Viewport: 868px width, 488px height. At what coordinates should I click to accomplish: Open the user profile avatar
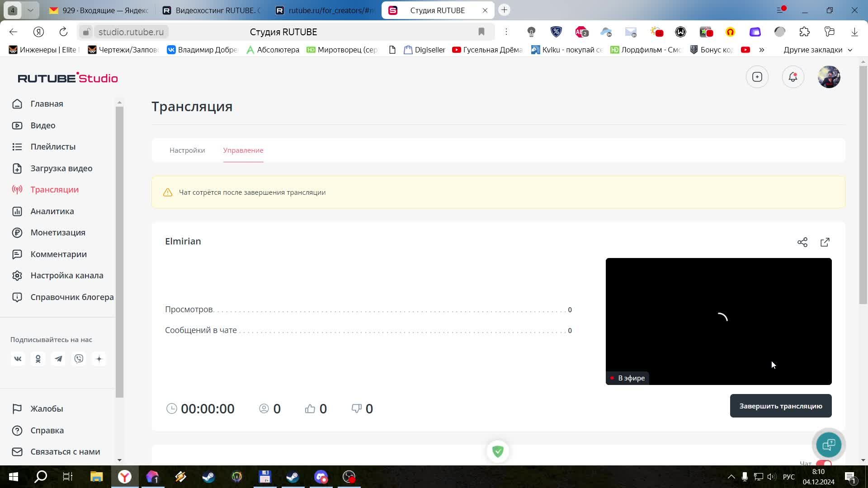coord(829,77)
